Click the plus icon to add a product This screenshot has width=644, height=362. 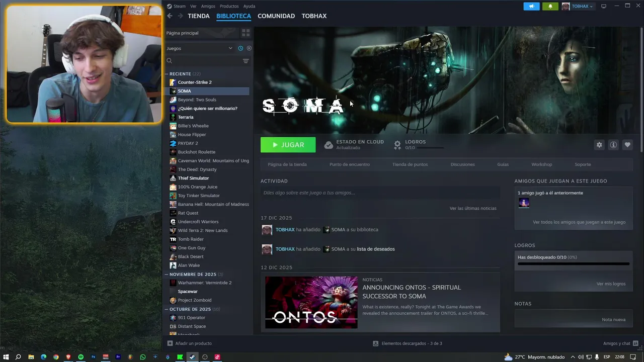coord(170,343)
